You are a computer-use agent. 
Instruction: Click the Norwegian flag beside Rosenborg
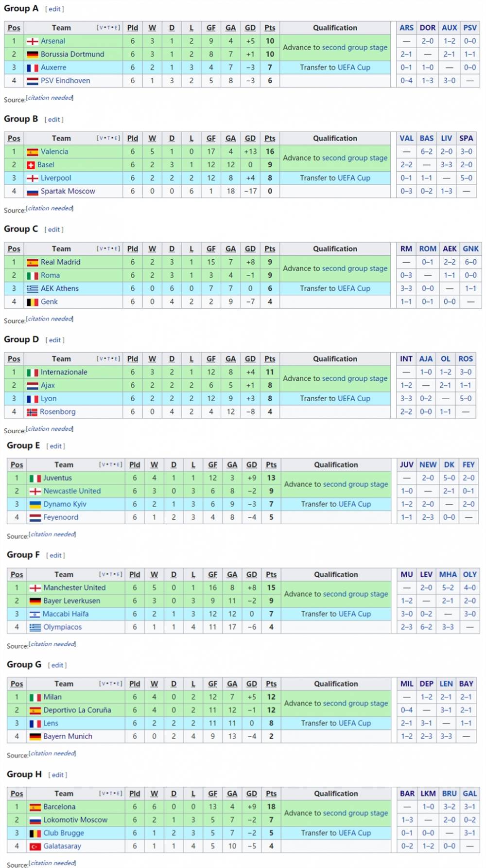(x=33, y=412)
